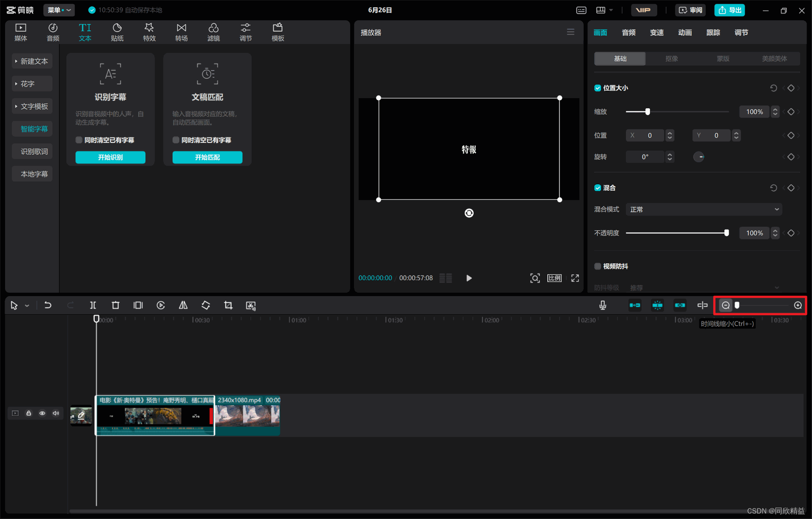Image resolution: width=812 pixels, height=519 pixels.
Task: Click the delete clip trash icon
Action: [x=115, y=305]
